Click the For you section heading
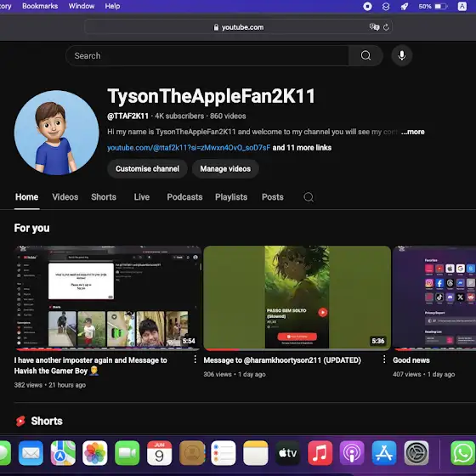Image resolution: width=476 pixels, height=476 pixels. tap(31, 228)
